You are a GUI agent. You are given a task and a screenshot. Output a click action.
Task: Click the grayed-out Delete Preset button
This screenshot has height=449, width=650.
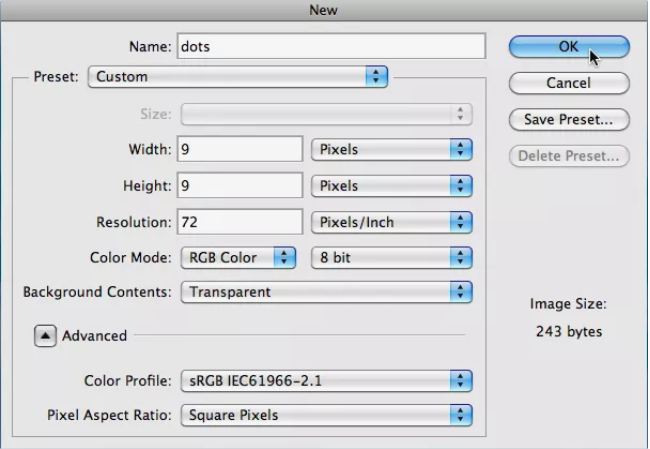pyautogui.click(x=569, y=156)
